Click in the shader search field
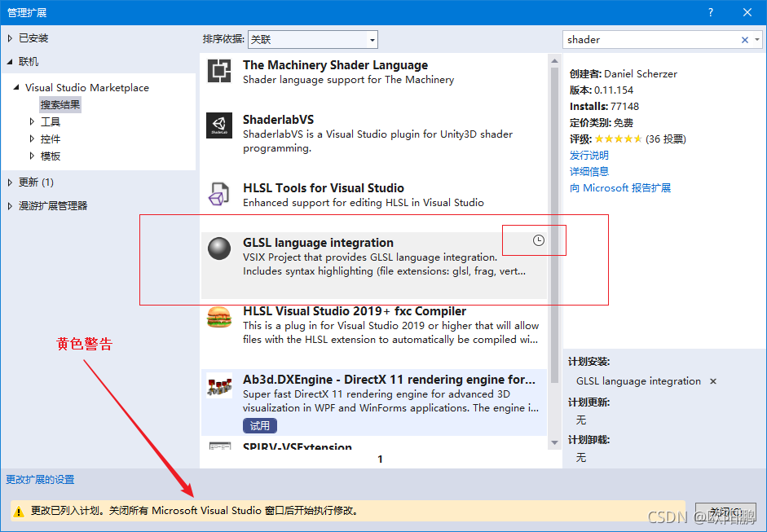767x532 pixels. 653,40
